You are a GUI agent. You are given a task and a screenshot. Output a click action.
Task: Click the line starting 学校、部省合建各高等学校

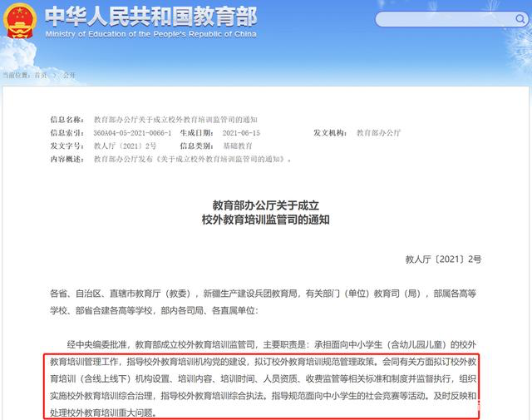(x=154, y=311)
